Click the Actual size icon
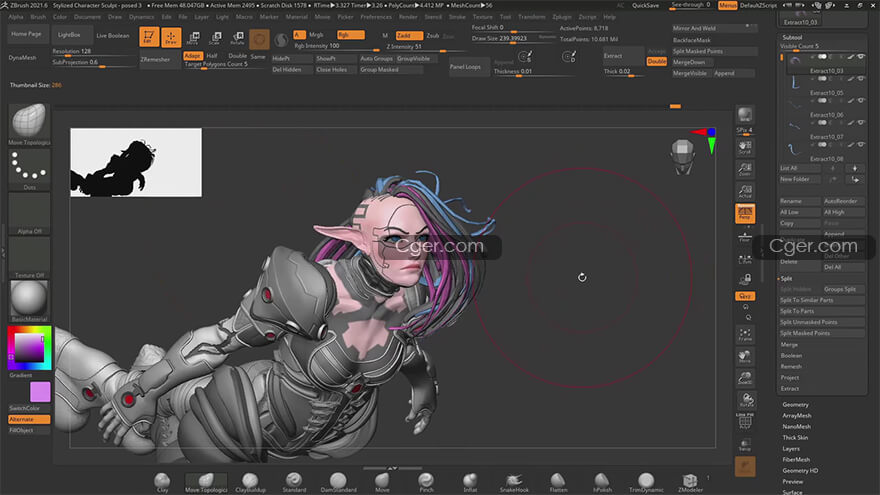Image resolution: width=880 pixels, height=495 pixels. pos(745,191)
